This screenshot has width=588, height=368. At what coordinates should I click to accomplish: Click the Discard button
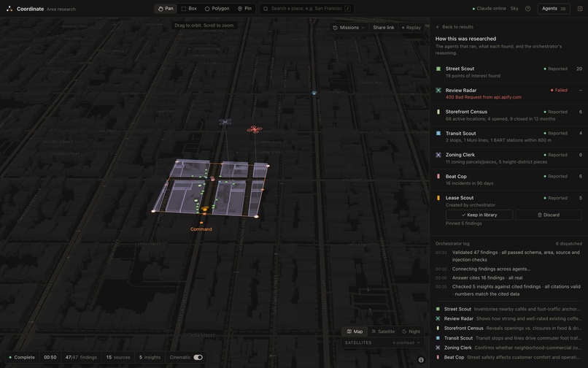tap(549, 215)
